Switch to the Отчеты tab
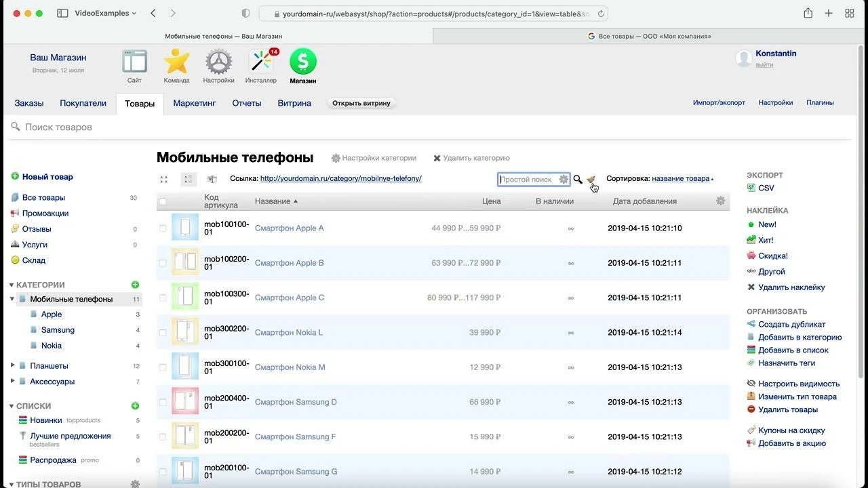Screen dimensions: 868x488 (247, 103)
